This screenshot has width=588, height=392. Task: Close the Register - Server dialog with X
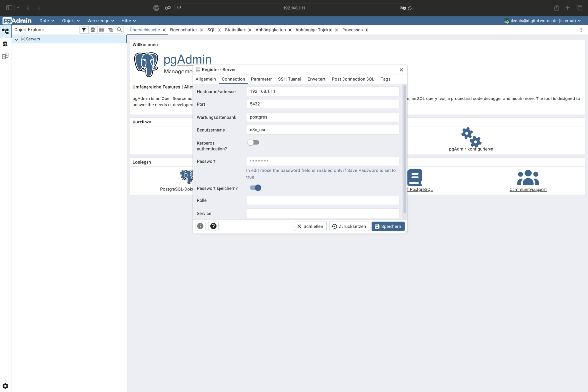(x=402, y=70)
